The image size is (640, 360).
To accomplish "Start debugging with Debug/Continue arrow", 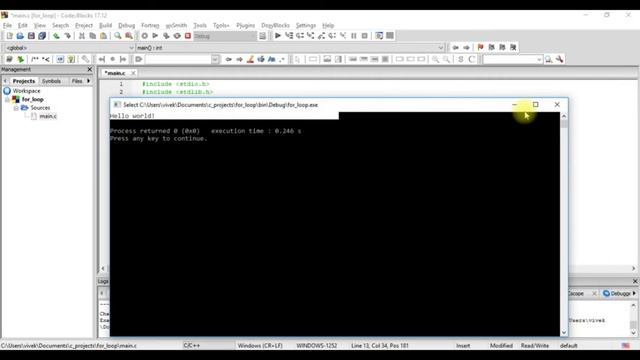I will tap(278, 36).
